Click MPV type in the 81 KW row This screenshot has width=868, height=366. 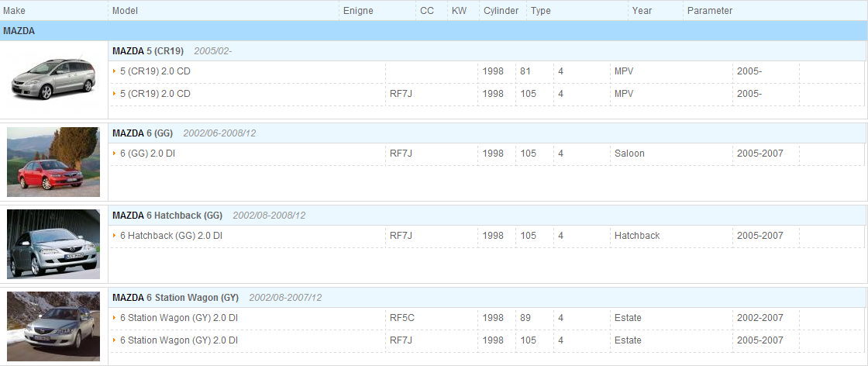click(624, 71)
